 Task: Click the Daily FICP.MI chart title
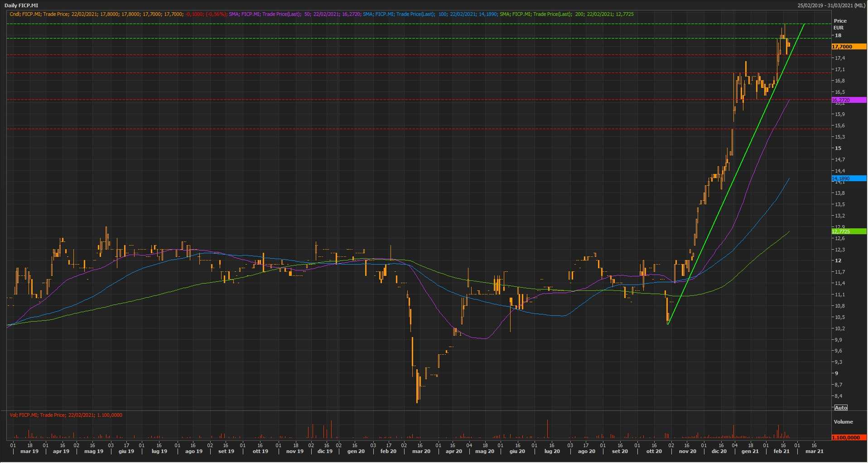pyautogui.click(x=21, y=5)
